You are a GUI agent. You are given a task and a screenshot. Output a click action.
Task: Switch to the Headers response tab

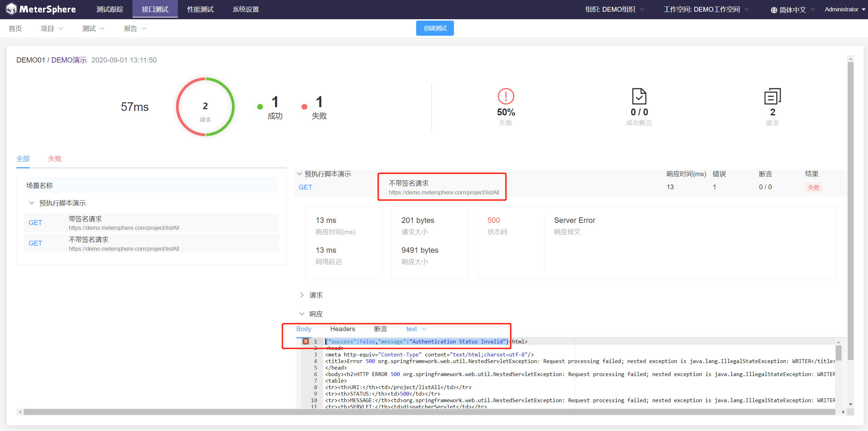pos(342,329)
